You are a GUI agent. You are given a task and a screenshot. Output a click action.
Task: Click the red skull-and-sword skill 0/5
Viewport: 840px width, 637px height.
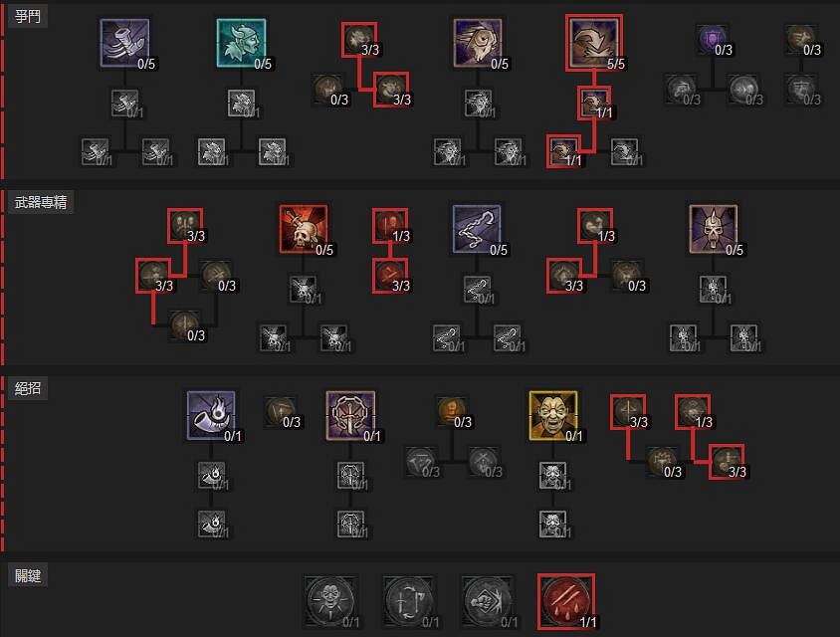click(x=304, y=229)
